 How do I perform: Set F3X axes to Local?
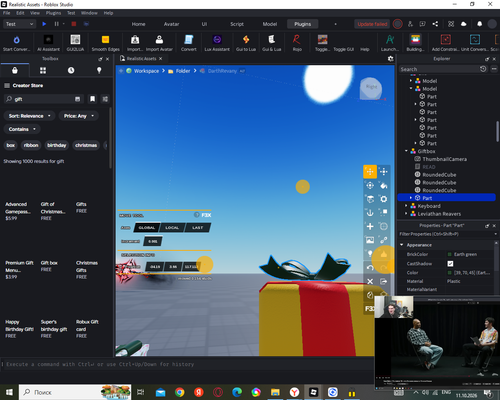point(172,228)
